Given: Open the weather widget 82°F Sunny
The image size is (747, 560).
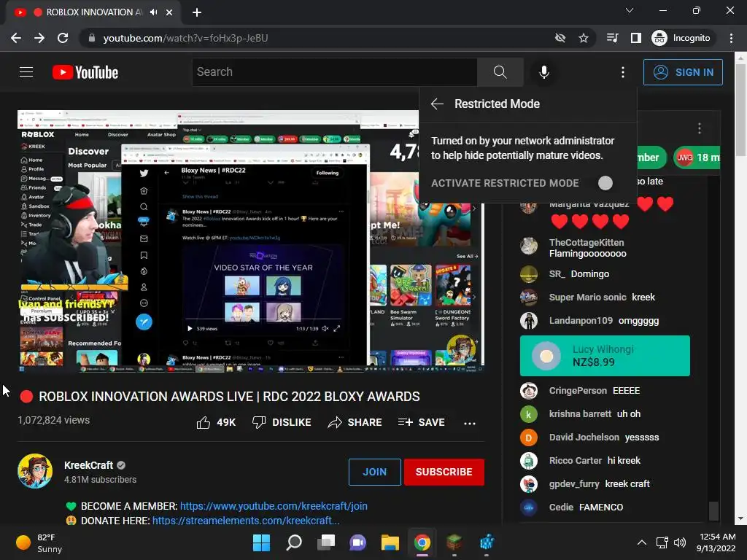Looking at the screenshot, I should click(x=39, y=542).
